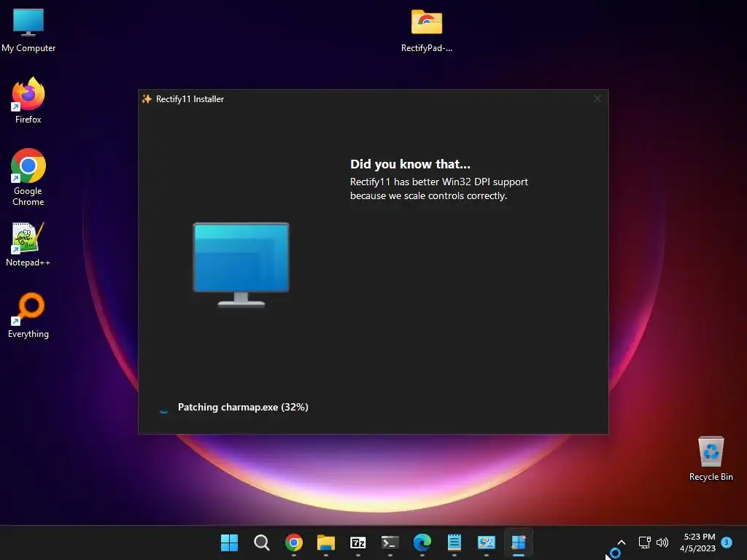
Task: Open the clock showing 5:23 PM
Action: (698, 542)
